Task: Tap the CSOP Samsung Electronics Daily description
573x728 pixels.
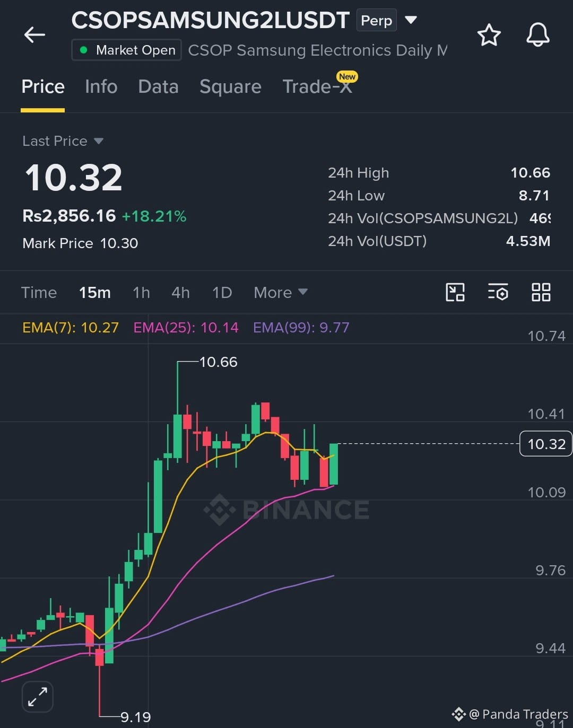Action: 317,50
